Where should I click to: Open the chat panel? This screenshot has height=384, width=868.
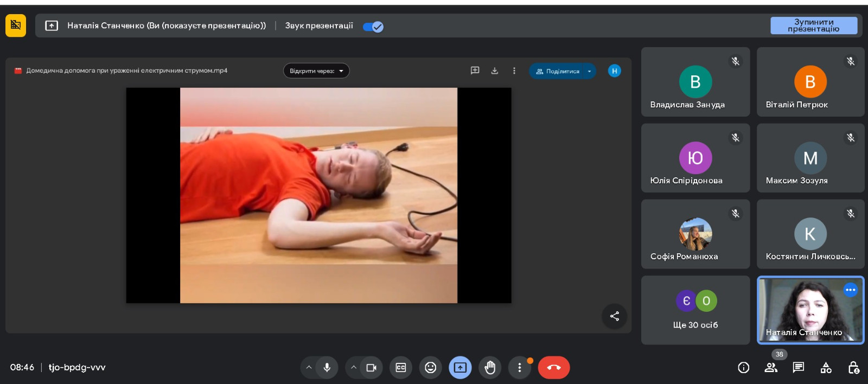point(799,368)
